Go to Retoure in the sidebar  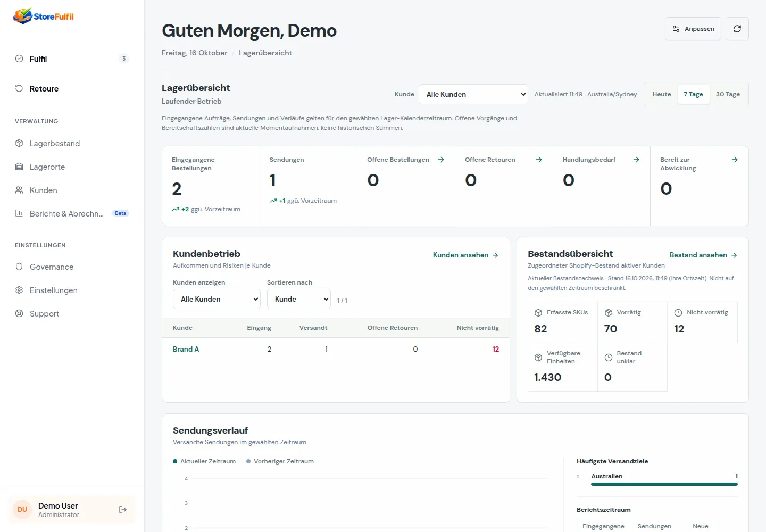(72, 88)
